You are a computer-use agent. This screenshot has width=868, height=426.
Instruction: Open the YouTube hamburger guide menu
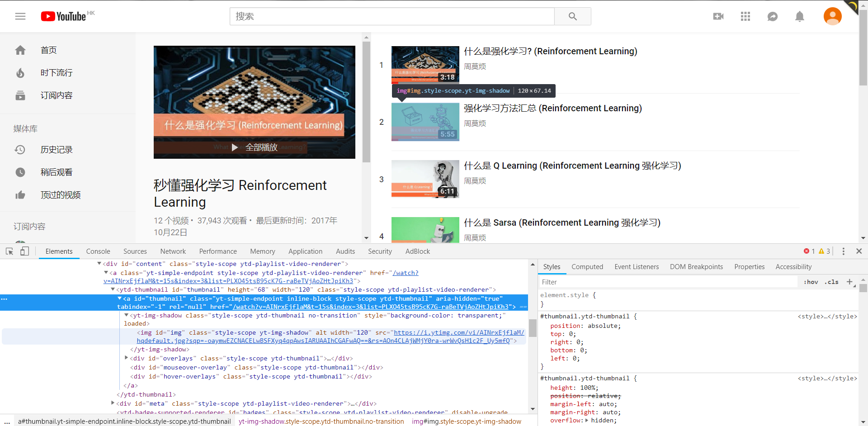click(x=20, y=16)
